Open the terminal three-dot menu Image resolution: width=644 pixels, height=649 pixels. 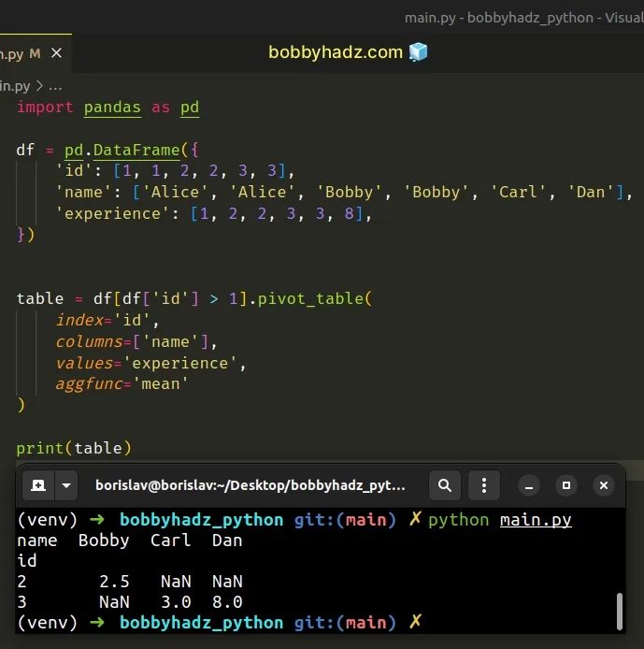[484, 485]
